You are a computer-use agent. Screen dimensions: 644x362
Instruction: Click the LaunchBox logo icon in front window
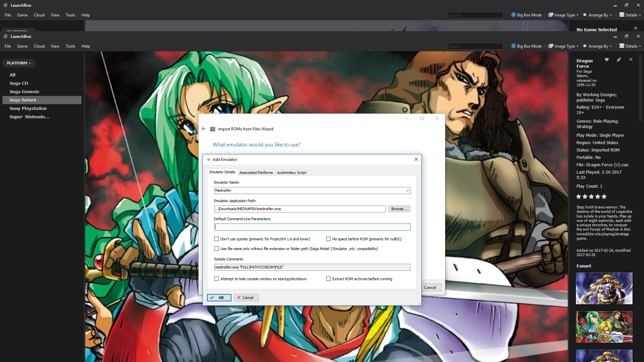5,36
